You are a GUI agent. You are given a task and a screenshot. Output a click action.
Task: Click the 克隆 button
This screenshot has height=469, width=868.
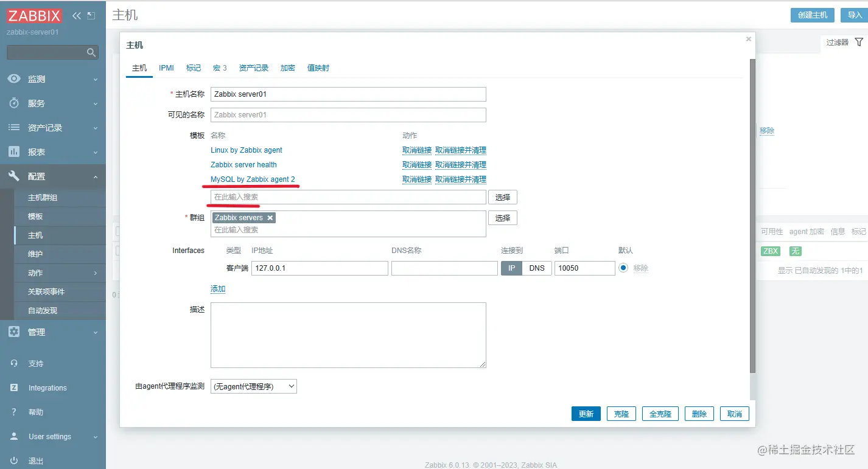[621, 414]
